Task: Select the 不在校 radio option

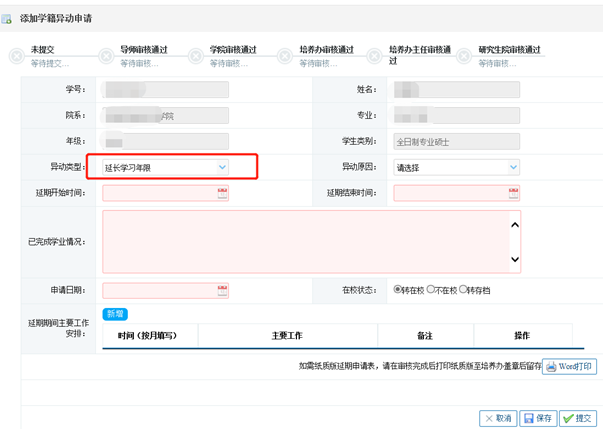Action: (x=431, y=290)
